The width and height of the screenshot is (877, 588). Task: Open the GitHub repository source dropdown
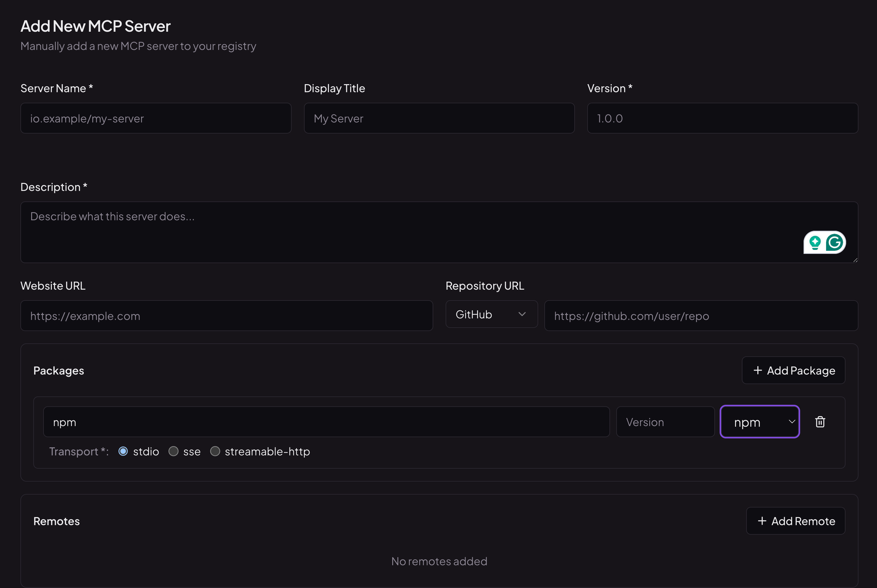click(x=491, y=314)
